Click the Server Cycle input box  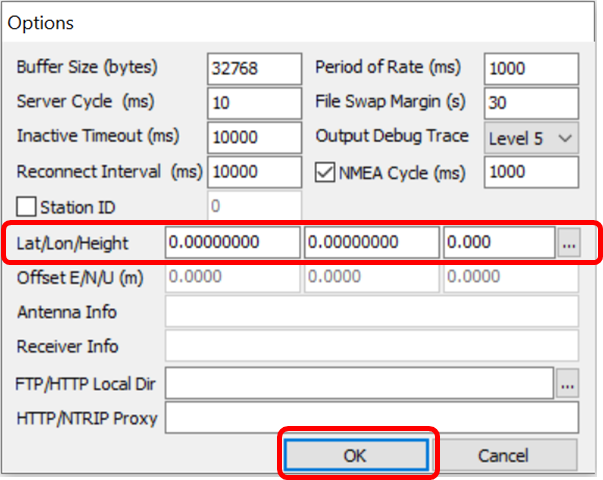254,103
